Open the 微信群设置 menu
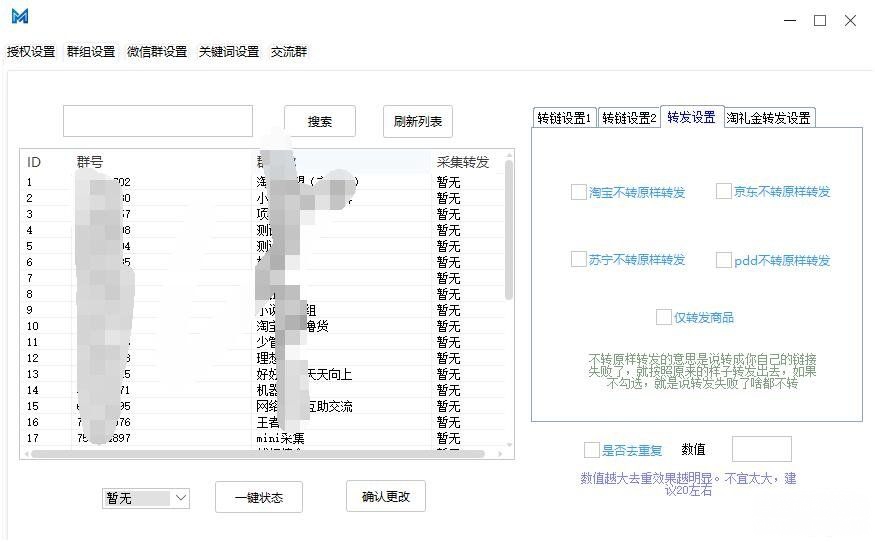 pos(157,52)
